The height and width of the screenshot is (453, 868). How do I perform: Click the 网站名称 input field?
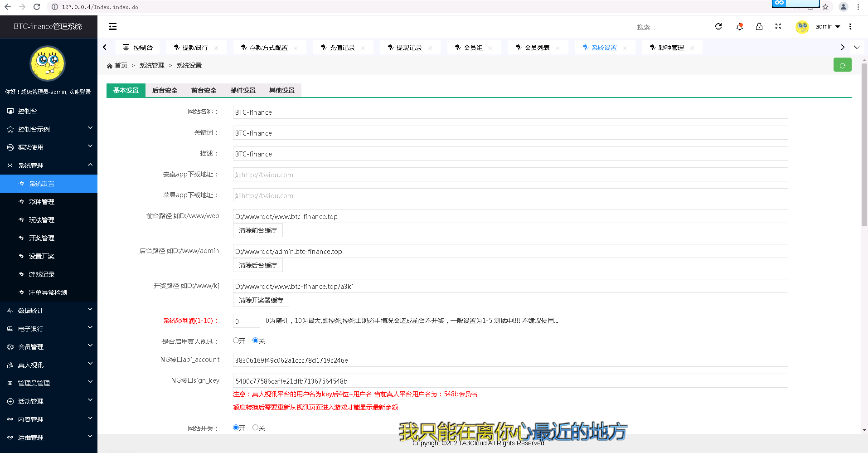[x=510, y=112]
